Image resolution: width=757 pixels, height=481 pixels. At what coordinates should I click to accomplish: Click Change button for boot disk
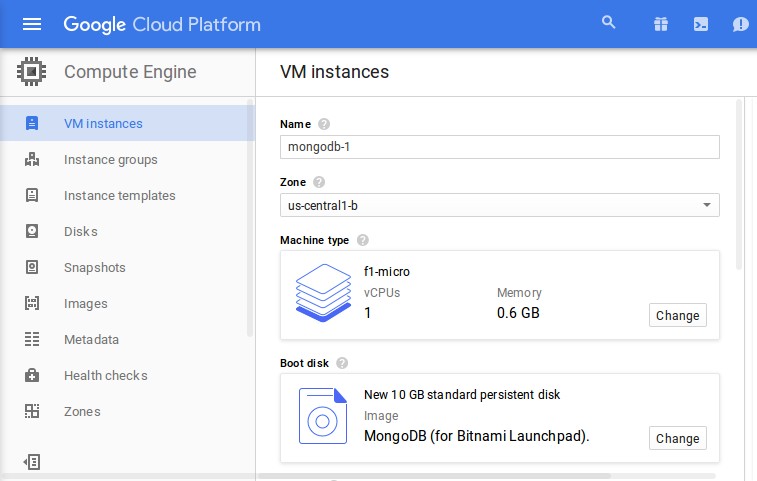coord(677,438)
